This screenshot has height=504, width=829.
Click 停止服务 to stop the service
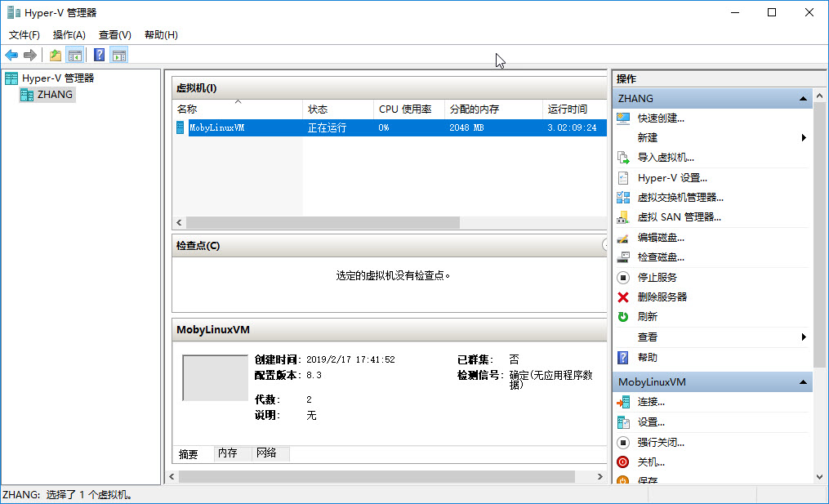(623, 277)
